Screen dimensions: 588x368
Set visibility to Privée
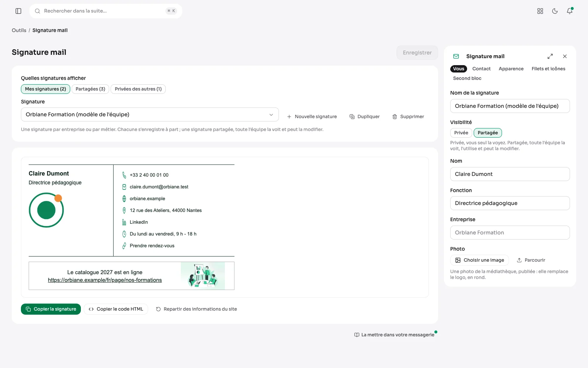[x=461, y=133]
